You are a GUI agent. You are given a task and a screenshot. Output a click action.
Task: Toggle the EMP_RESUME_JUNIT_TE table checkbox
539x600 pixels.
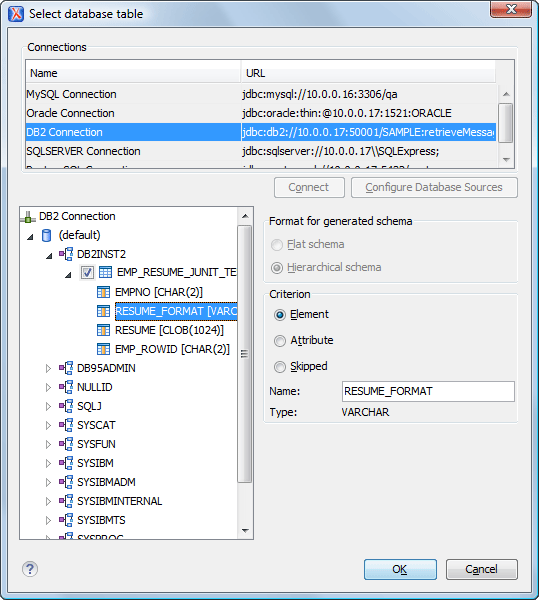(87, 272)
